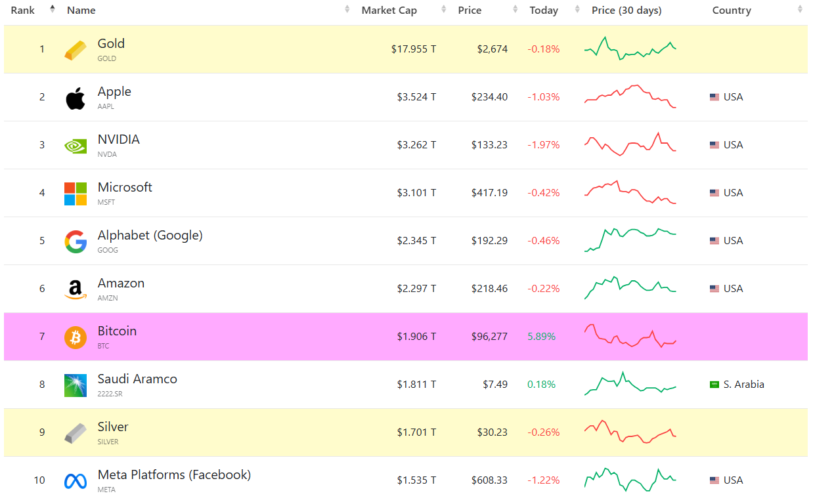This screenshot has width=813, height=504.
Task: Click the USA flag in Amazon row
Action: point(714,289)
